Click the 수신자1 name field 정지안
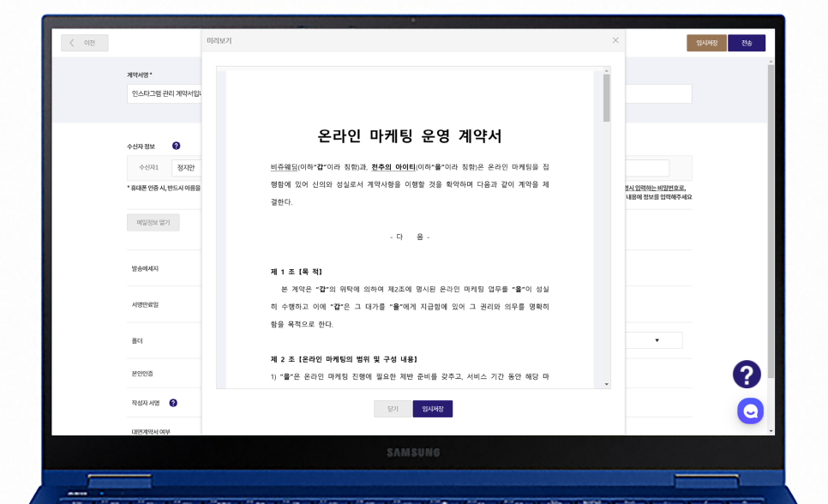Image resolution: width=828 pixels, height=504 pixels. click(x=186, y=167)
